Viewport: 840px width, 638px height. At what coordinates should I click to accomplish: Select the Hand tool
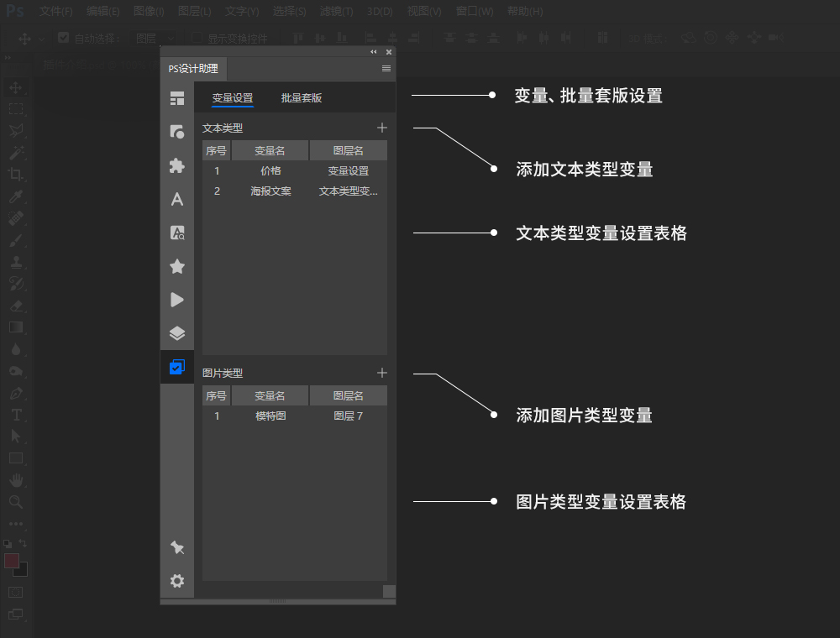pos(17,480)
